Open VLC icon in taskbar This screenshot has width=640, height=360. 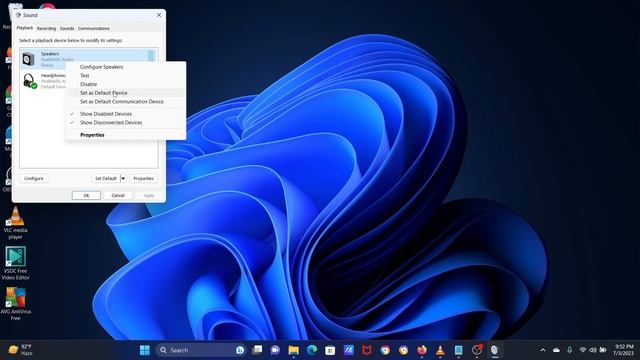(x=440, y=350)
